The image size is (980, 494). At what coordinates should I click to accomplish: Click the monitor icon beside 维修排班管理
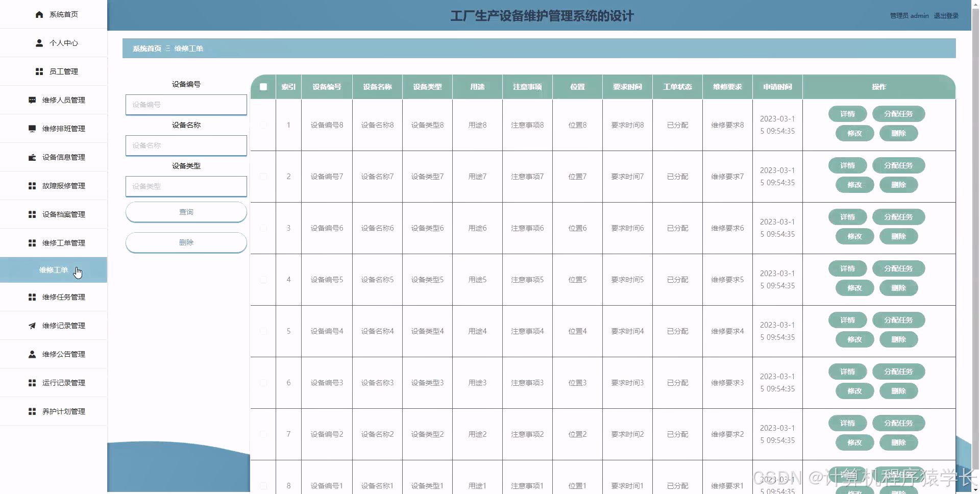[x=32, y=129]
